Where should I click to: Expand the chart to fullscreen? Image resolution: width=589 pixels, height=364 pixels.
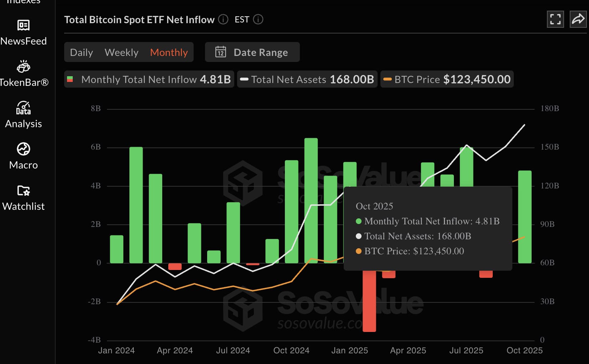[555, 19]
